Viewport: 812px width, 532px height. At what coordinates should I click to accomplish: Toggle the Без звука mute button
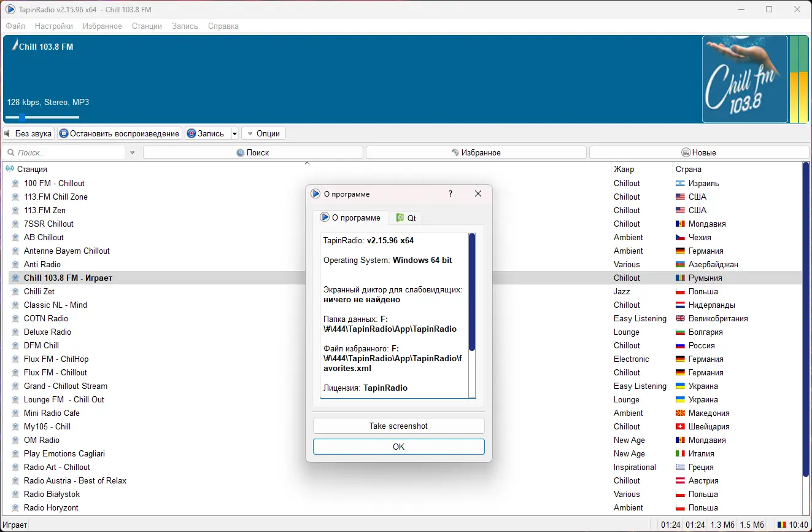pos(28,133)
